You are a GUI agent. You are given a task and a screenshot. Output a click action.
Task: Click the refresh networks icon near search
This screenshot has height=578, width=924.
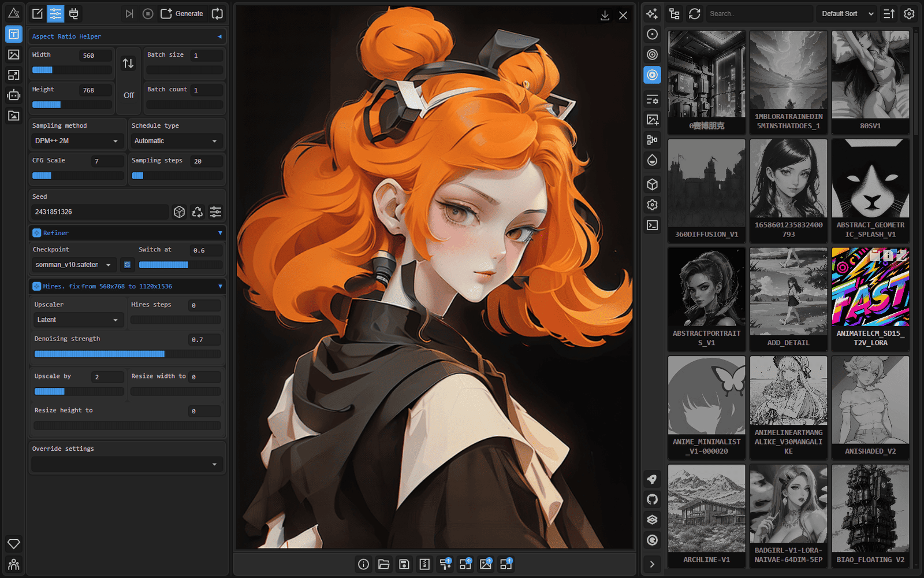point(694,13)
